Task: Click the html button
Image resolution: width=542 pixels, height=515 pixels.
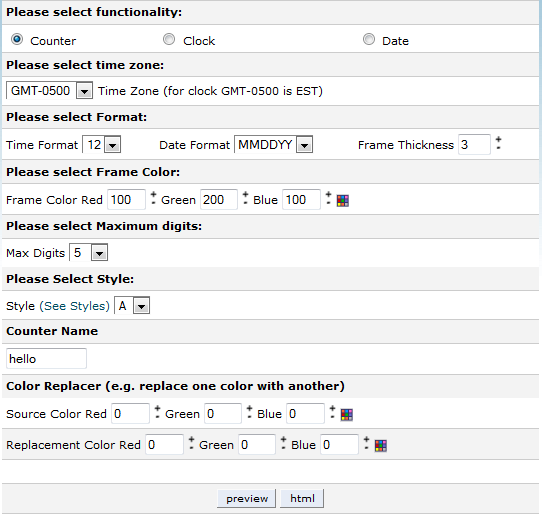Action: pos(302,498)
